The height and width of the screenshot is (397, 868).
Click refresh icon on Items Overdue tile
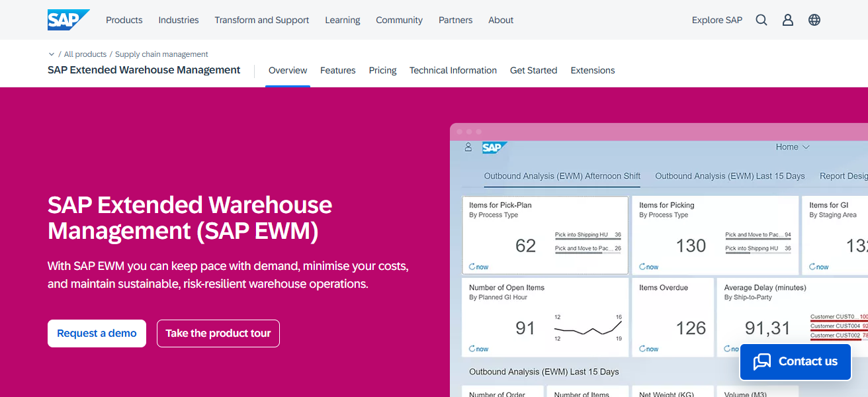(642, 349)
